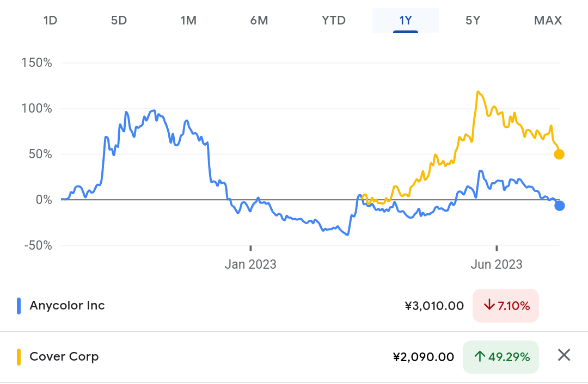Image resolution: width=588 pixels, height=384 pixels.
Task: Choose the 6M time range
Action: [259, 20]
